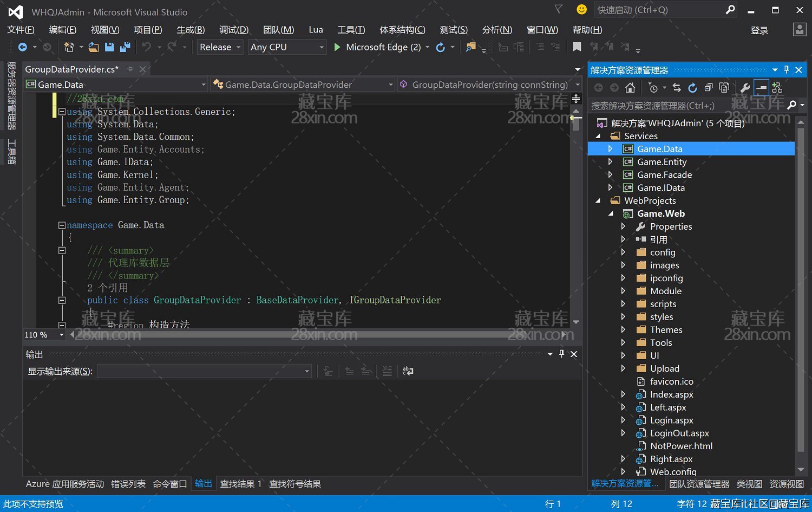The height and width of the screenshot is (512, 812).
Task: Open the 110 % zoom level dropdown
Action: pyautogui.click(x=44, y=335)
